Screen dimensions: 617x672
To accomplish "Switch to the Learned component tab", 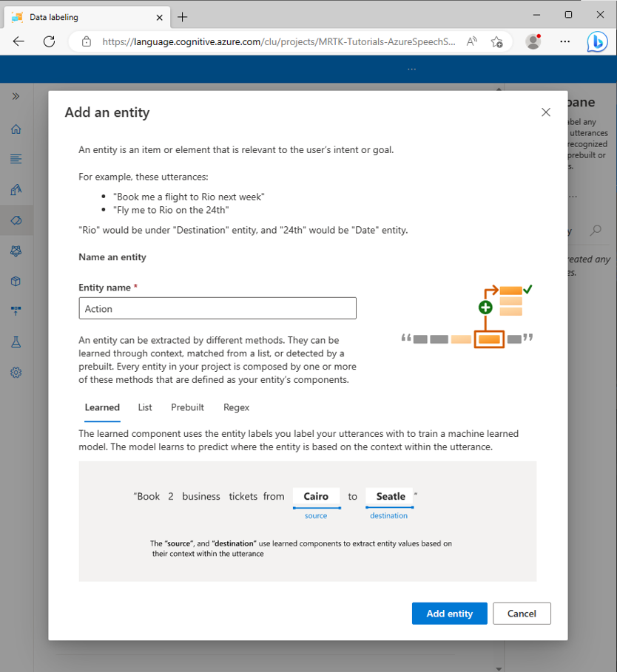I will pos(102,407).
